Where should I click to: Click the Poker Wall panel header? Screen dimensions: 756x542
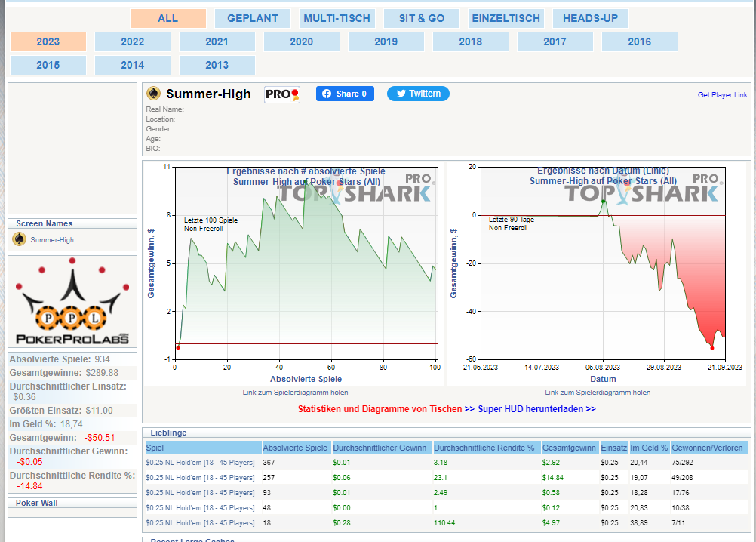pos(72,503)
